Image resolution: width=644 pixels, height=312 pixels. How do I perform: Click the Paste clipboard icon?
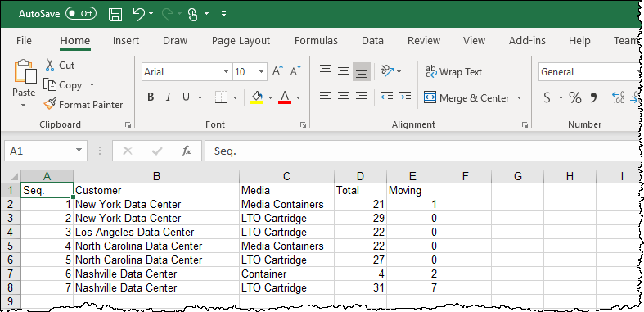(25, 72)
